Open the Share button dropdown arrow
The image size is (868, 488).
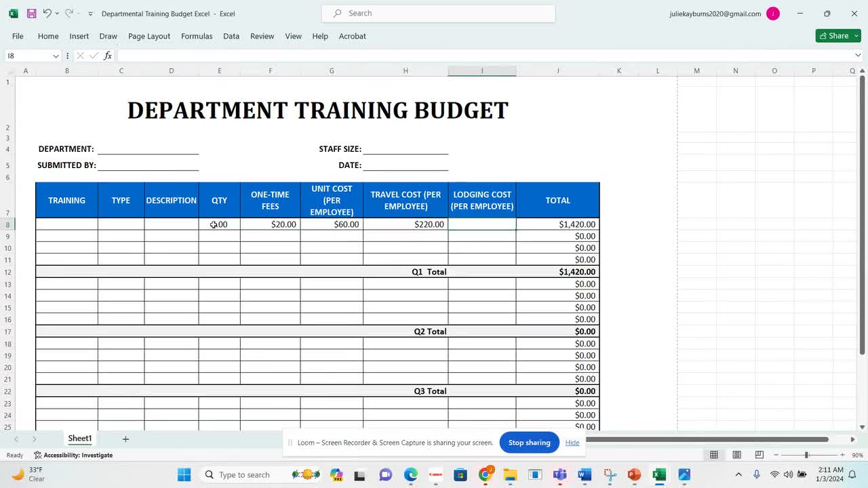tap(856, 35)
